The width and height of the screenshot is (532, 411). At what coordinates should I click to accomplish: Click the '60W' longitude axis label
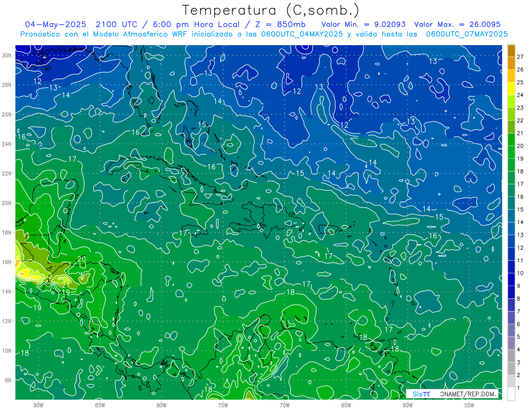[x=408, y=405]
